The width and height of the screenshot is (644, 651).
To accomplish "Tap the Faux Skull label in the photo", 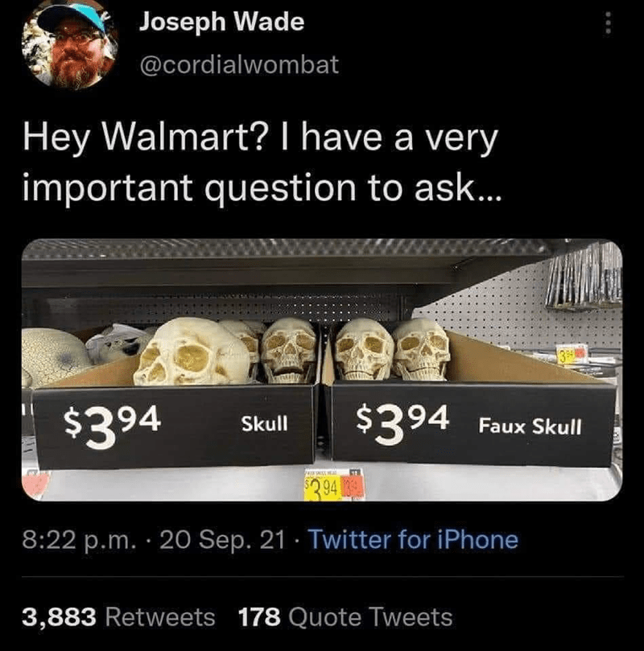I will 530,426.
